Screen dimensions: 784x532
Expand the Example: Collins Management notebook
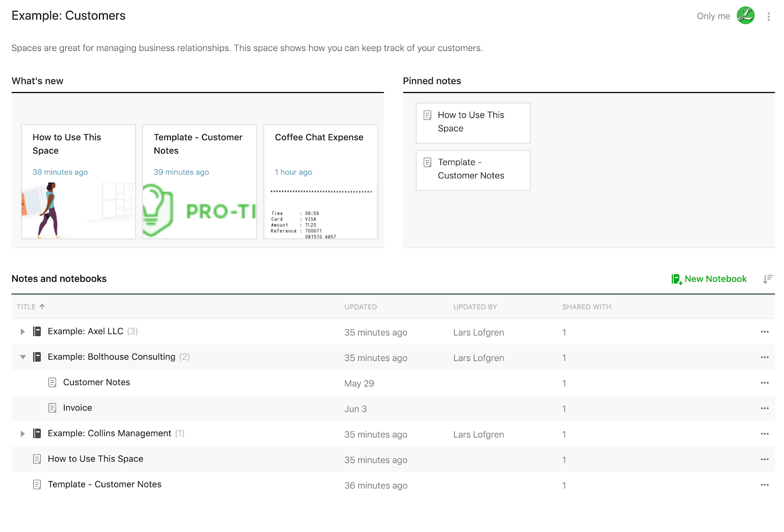(23, 434)
